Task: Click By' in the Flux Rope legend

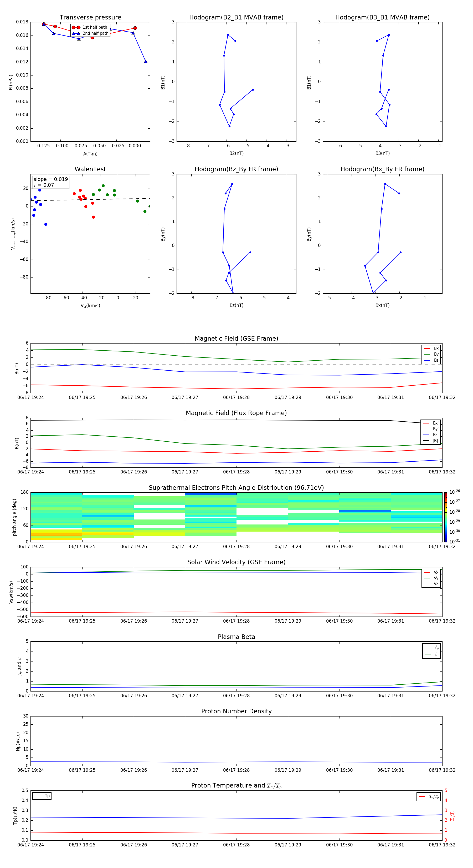Action: (436, 429)
